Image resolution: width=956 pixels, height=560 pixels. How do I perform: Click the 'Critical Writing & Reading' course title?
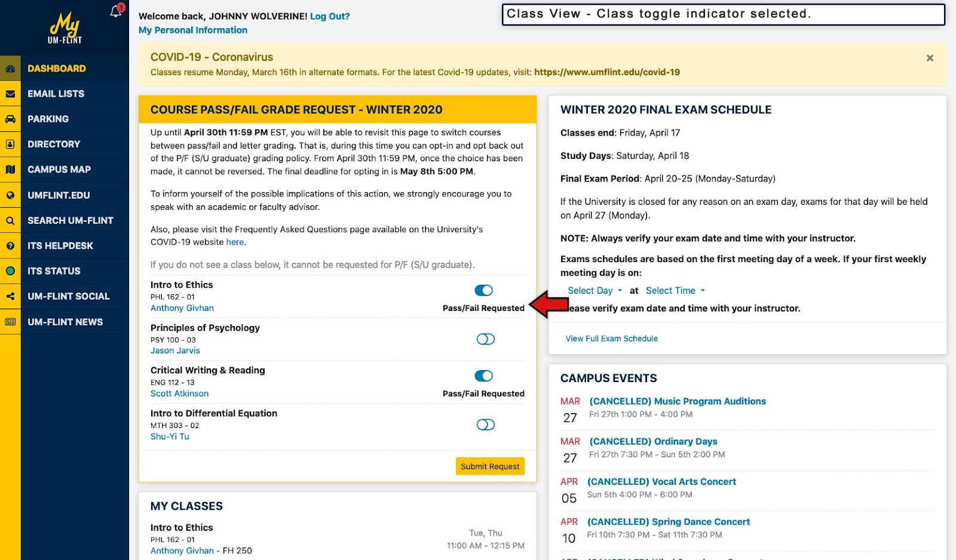click(208, 370)
